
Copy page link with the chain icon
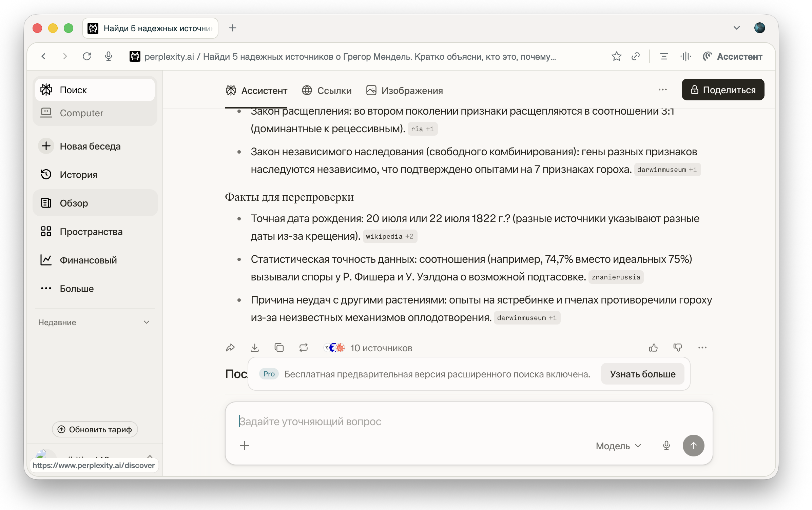pyautogui.click(x=636, y=56)
